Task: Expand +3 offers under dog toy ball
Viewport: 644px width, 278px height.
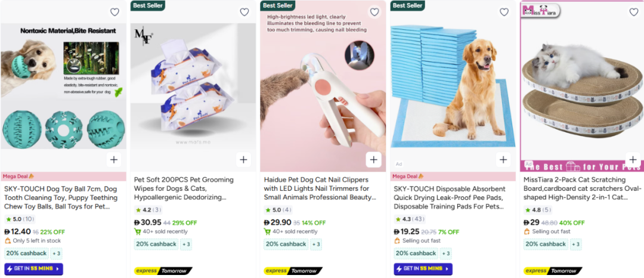Action: 57,253
